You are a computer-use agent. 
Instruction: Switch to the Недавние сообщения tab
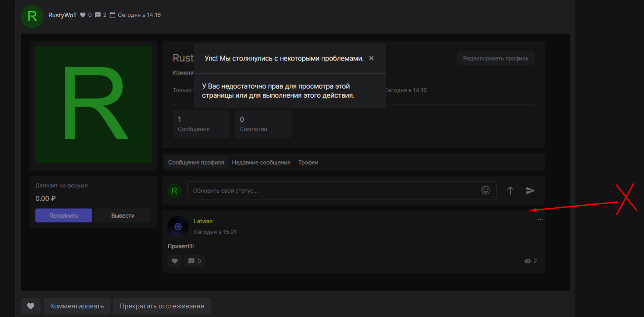pyautogui.click(x=261, y=162)
